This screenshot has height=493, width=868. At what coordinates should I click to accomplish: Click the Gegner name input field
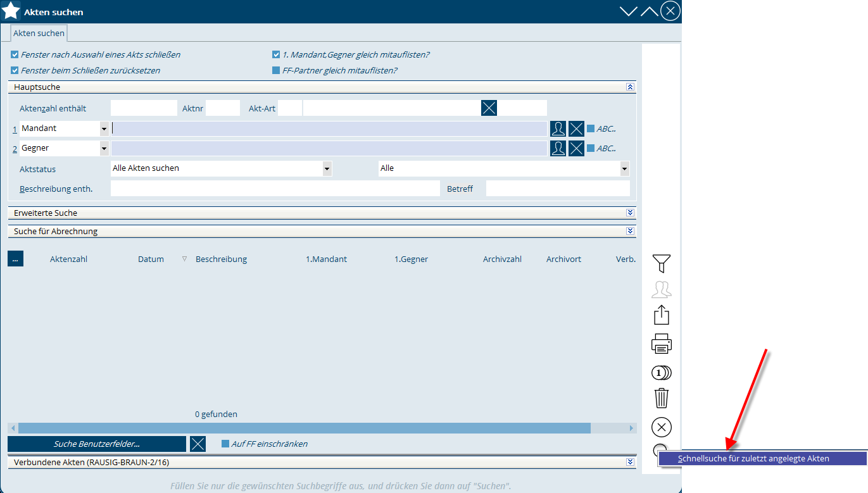click(x=329, y=148)
